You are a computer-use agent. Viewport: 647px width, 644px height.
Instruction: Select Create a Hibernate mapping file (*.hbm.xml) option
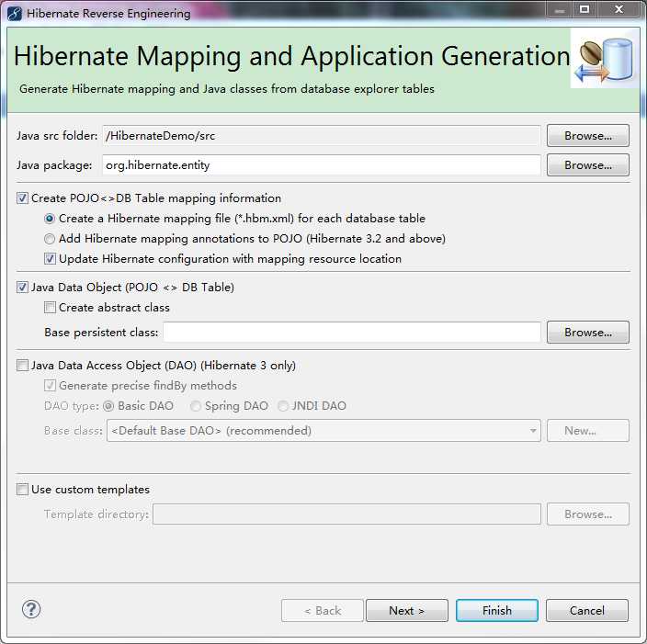50,219
